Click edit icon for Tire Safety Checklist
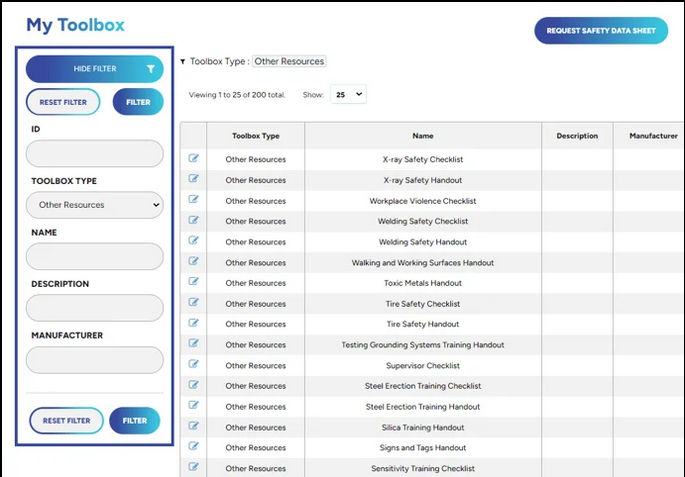The height and width of the screenshot is (477, 685). 193,303
